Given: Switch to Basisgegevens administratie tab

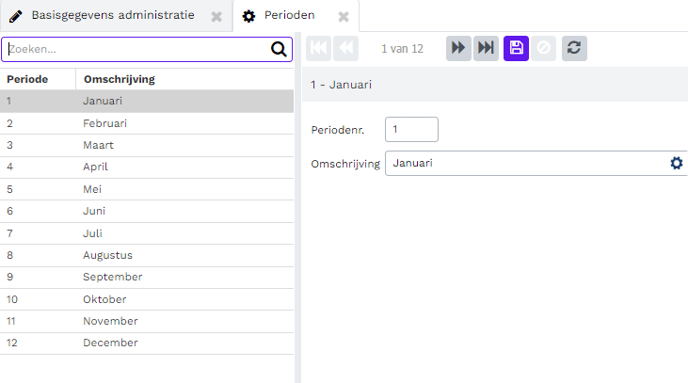Looking at the screenshot, I should (x=113, y=15).
